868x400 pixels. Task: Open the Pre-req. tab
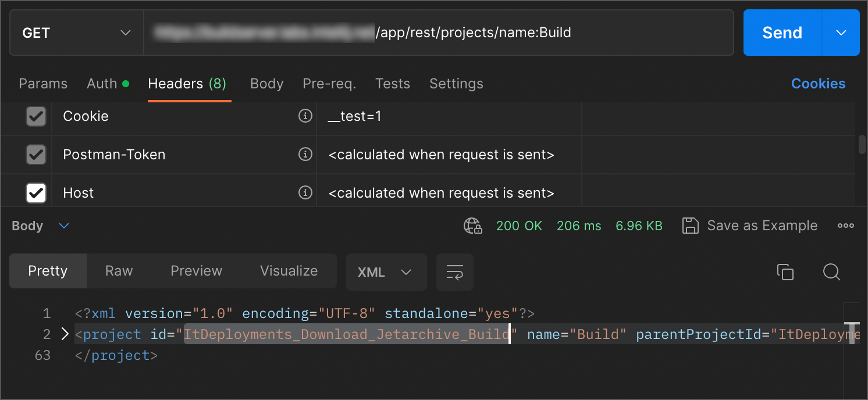tap(329, 84)
